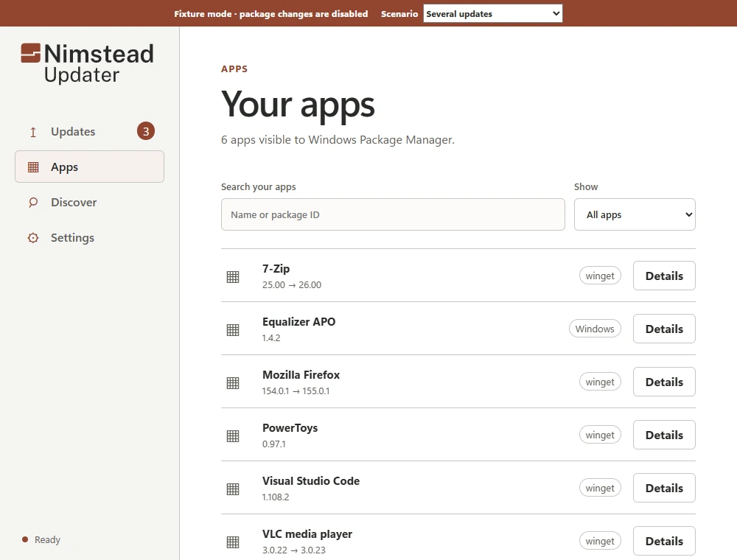Open the Settings page

pyautogui.click(x=89, y=238)
